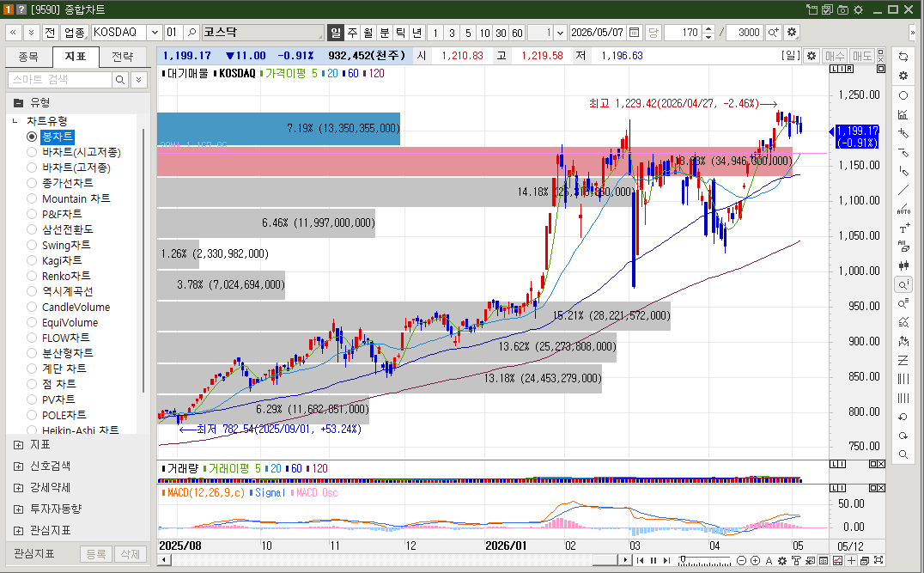This screenshot has height=573, width=924.
Task: Expand the 강세약세 tree node
Action: pyautogui.click(x=18, y=487)
